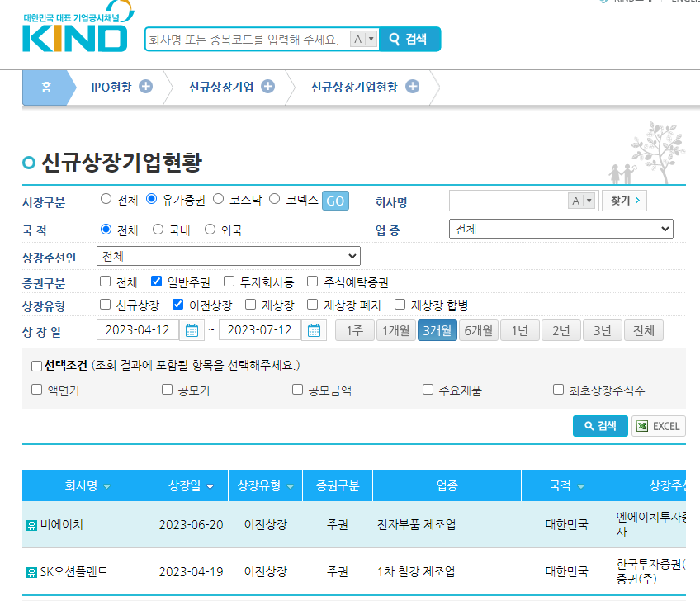This screenshot has width=700, height=601.
Task: Enable the 신규상장 listing type checkbox
Action: pyautogui.click(x=106, y=305)
